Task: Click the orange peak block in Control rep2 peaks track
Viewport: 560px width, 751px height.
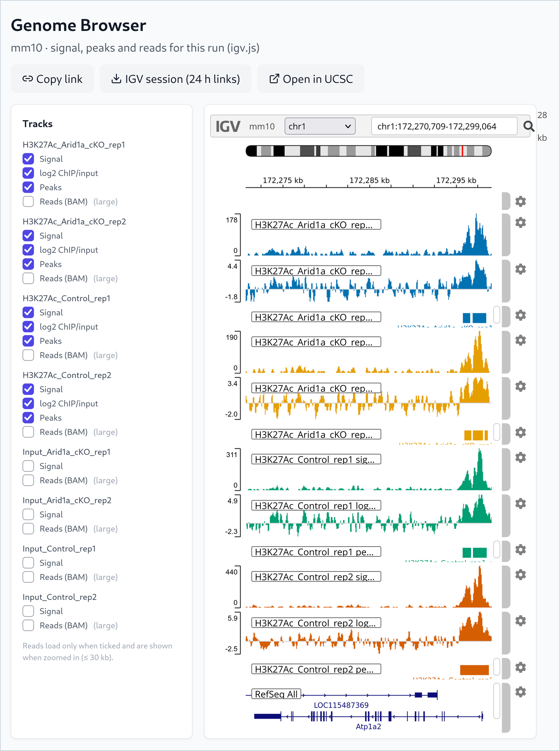Action: point(474,670)
